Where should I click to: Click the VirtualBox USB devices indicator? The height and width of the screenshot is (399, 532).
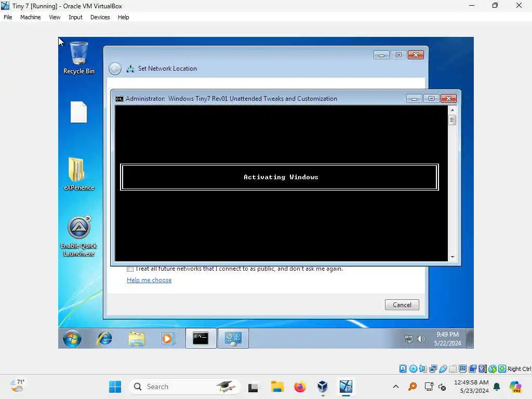[443, 369]
